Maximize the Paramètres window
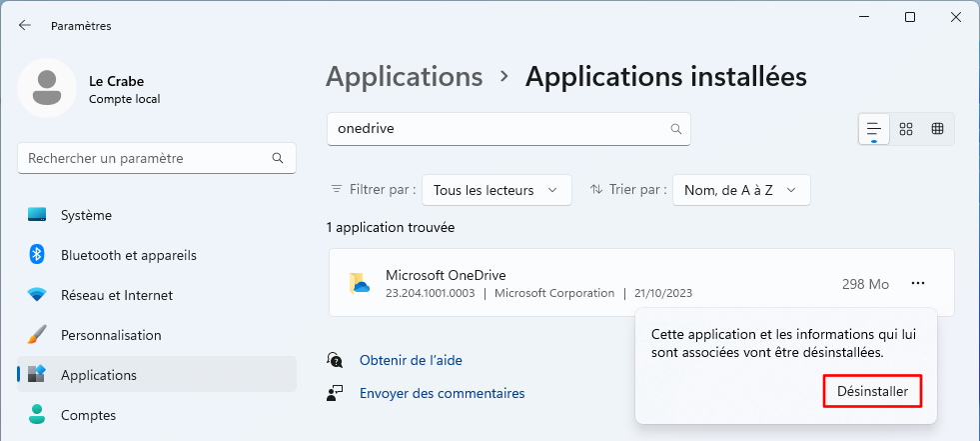Viewport: 980px width, 441px height. point(910,18)
